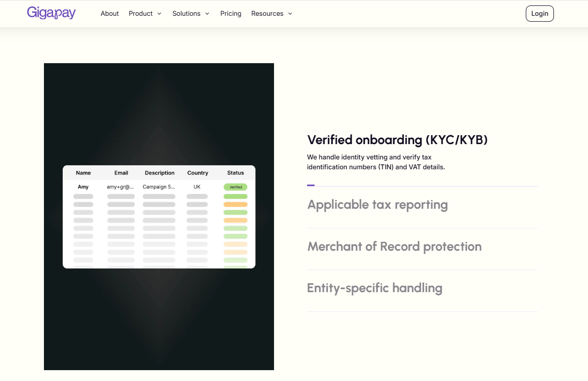This screenshot has width=588, height=381.
Task: Click the identity vetting description text
Action: (x=376, y=162)
